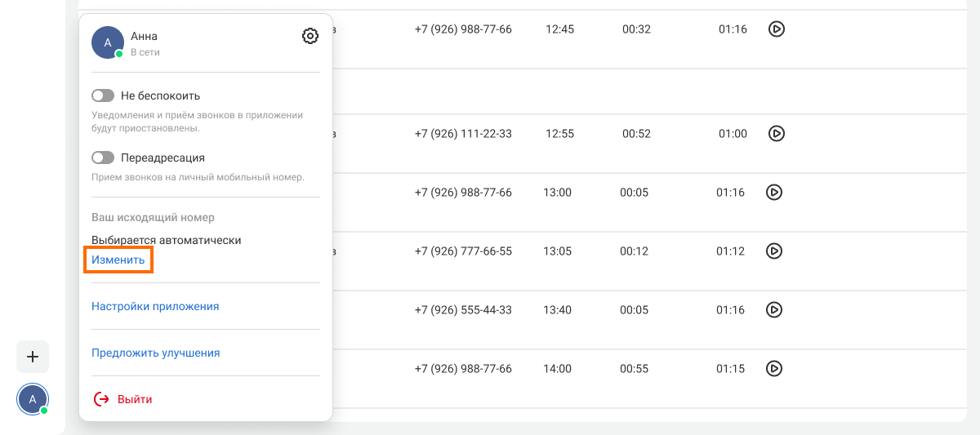Play the recording for the 13:40 call

click(x=774, y=310)
